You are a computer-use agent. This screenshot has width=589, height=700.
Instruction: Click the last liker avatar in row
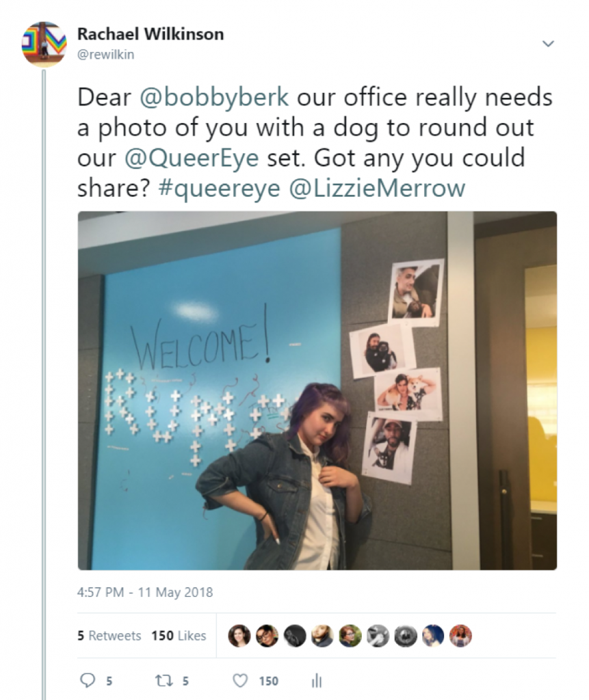tap(461, 636)
